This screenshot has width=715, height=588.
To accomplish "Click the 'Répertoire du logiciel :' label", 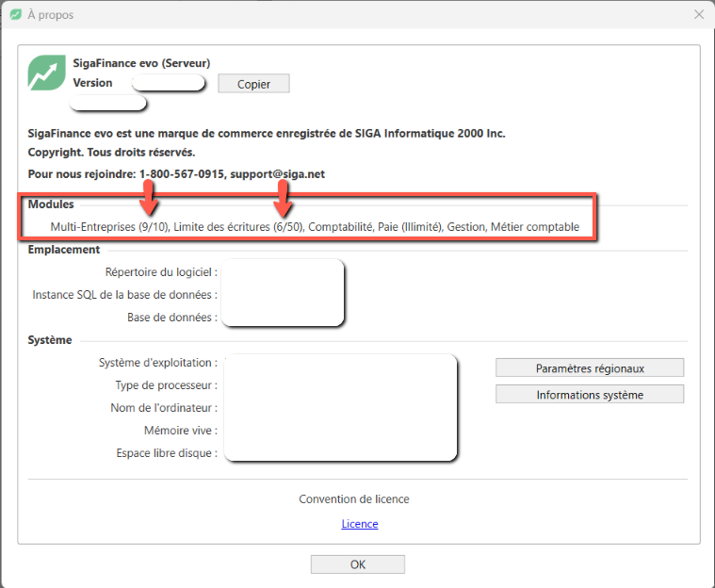I will [161, 272].
